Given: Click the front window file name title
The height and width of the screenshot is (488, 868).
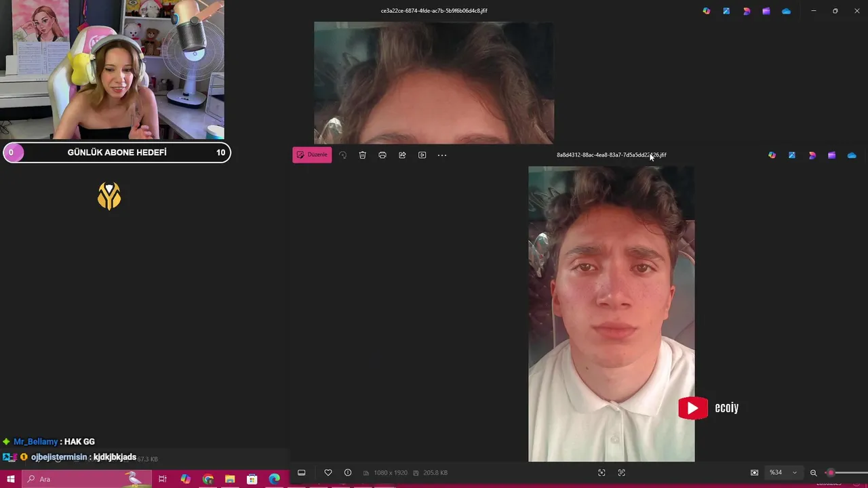Looking at the screenshot, I should [612, 155].
